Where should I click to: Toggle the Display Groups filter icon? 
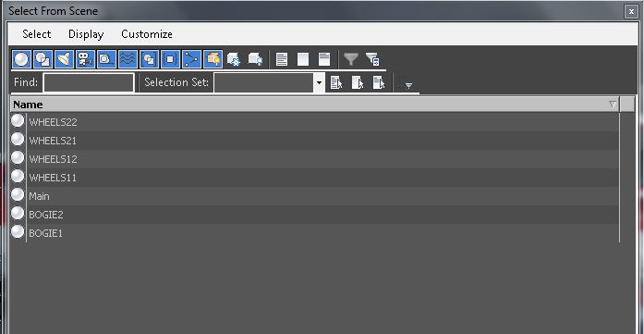pos(149,59)
